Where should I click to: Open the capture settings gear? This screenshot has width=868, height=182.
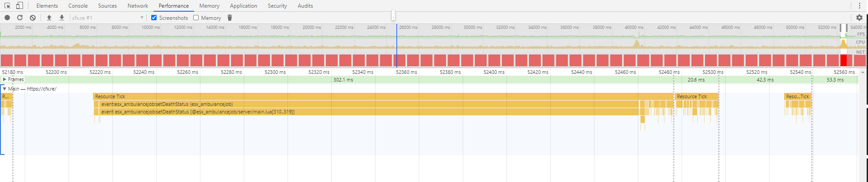click(x=859, y=18)
